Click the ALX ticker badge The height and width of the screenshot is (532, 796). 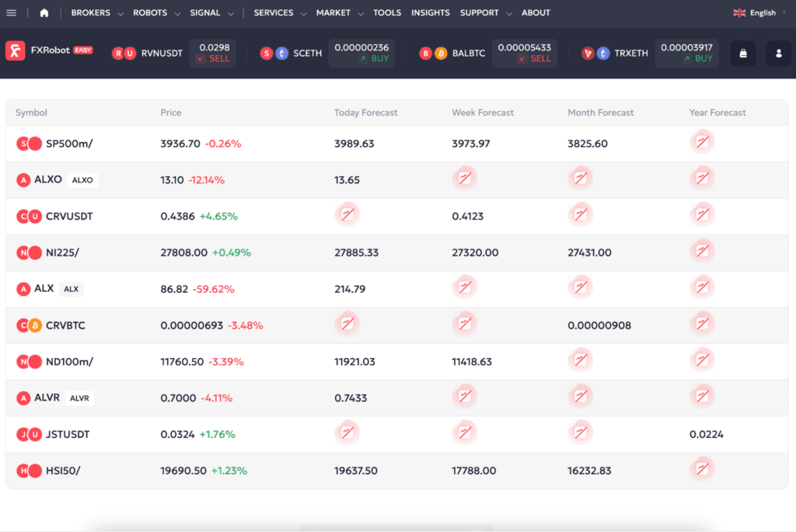[71, 289]
